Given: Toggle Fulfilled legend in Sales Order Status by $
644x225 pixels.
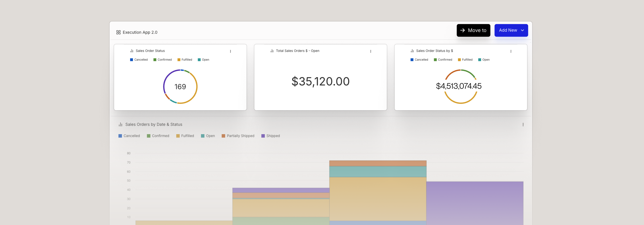Looking at the screenshot, I should pyautogui.click(x=465, y=60).
